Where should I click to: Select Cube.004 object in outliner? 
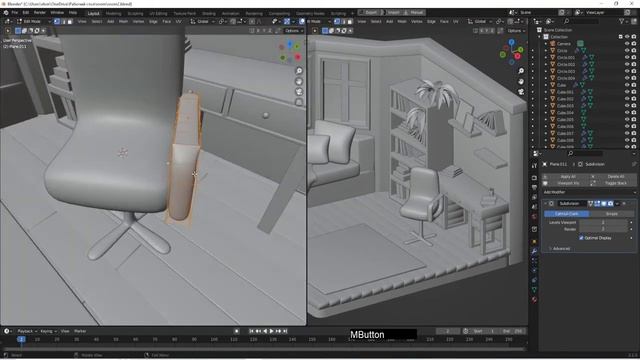(x=565, y=113)
